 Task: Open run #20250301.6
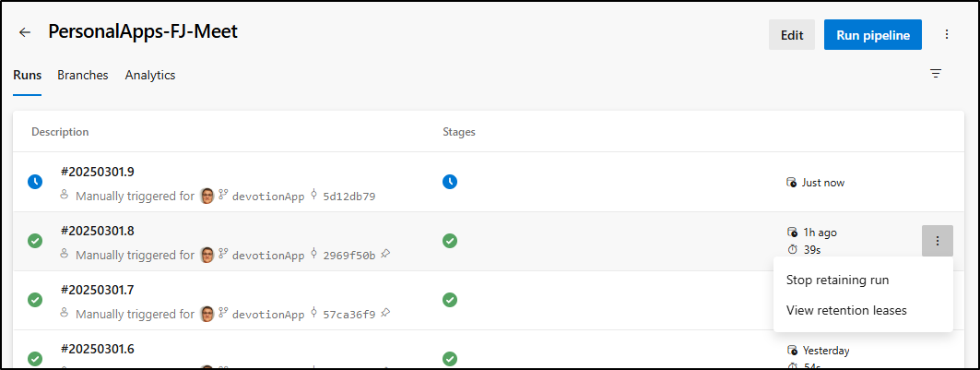click(x=98, y=348)
